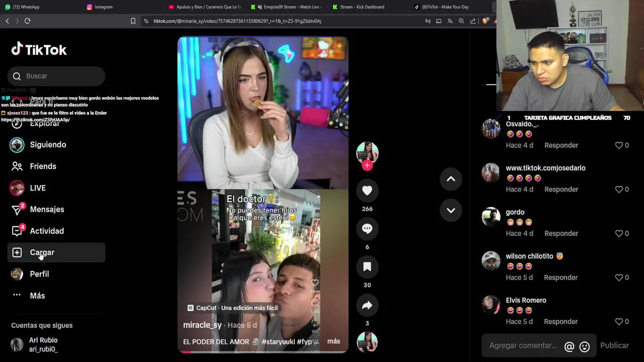644x362 pixels.
Task: Click the Friends people icon
Action: [x=17, y=166]
